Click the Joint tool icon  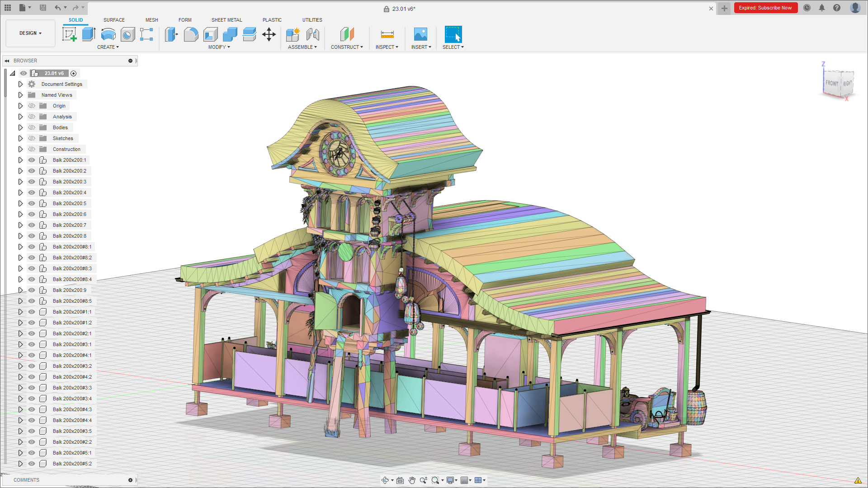pyautogui.click(x=312, y=34)
